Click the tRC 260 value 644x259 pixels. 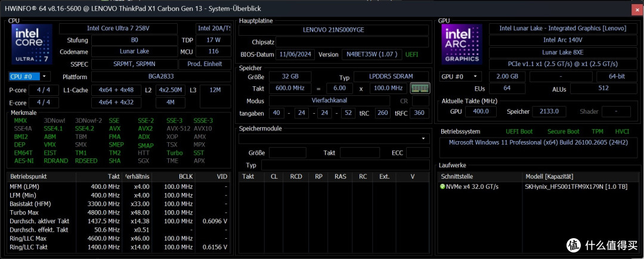tap(383, 113)
